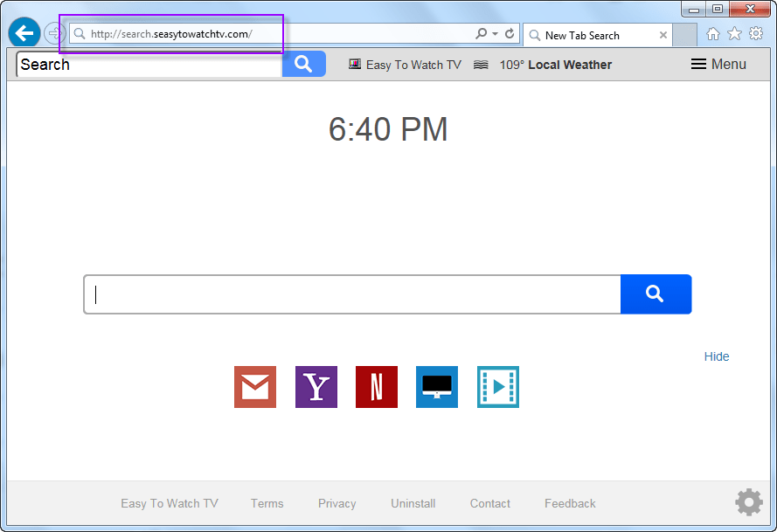
Task: Open the Uninstall footer link
Action: click(413, 503)
